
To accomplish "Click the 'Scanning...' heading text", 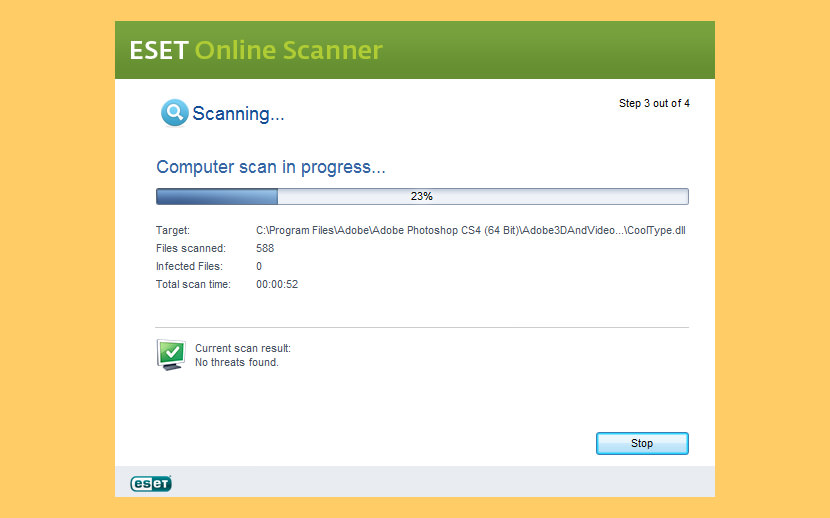I will (238, 114).
